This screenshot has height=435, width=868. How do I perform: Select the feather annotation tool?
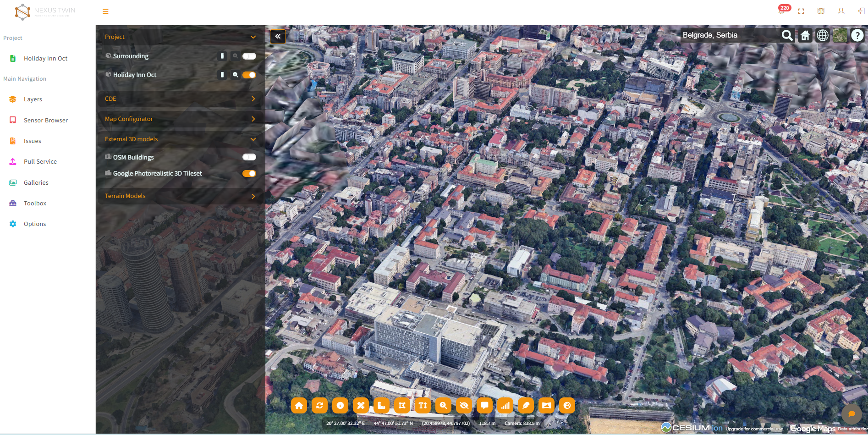tap(526, 406)
